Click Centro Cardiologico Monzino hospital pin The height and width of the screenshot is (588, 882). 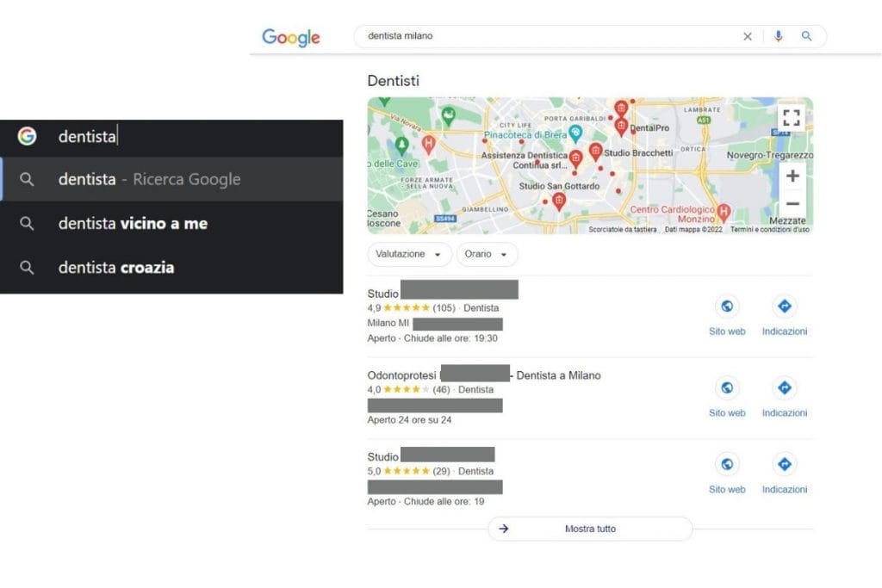point(724,212)
